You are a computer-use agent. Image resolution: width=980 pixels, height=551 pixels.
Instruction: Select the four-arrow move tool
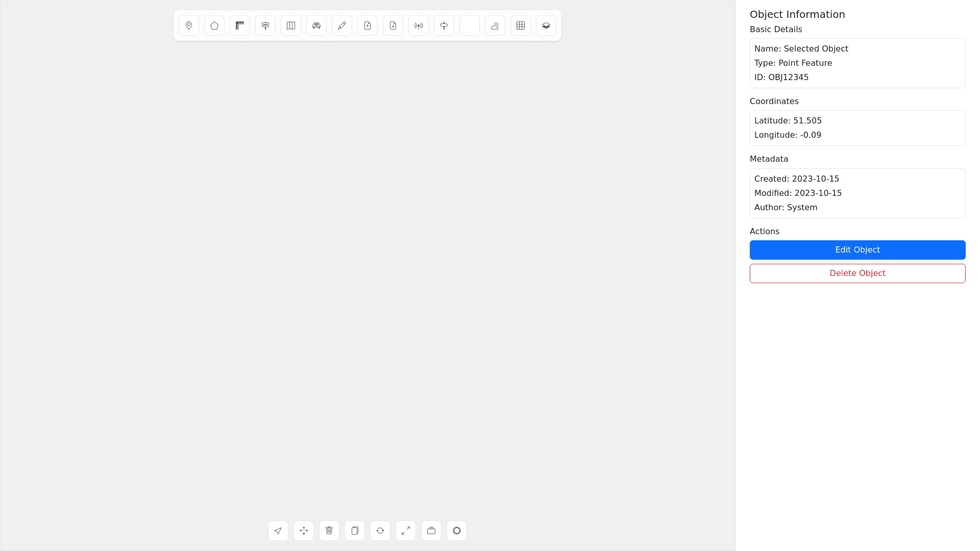point(304,531)
